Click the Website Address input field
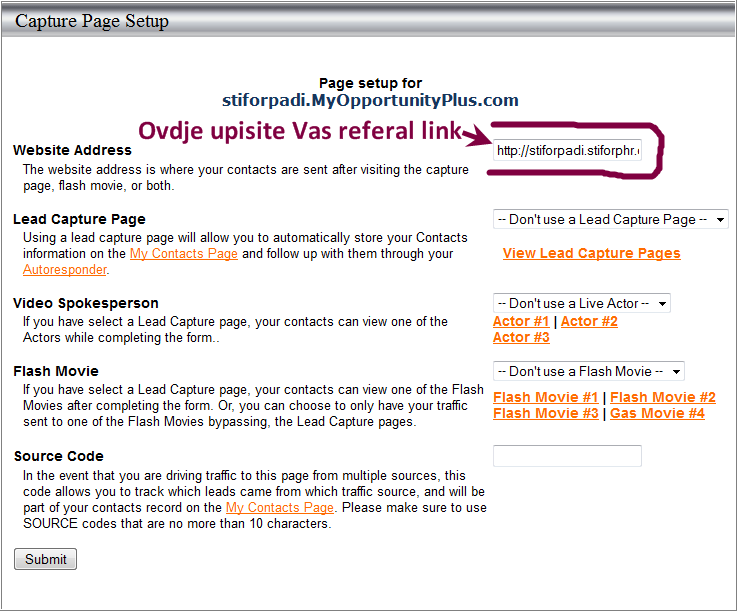The width and height of the screenshot is (737, 611). [567, 151]
